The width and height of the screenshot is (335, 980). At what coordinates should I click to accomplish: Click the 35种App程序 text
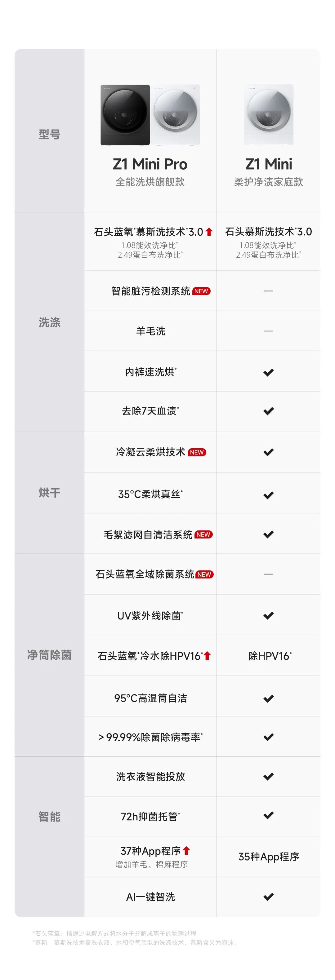[268, 856]
